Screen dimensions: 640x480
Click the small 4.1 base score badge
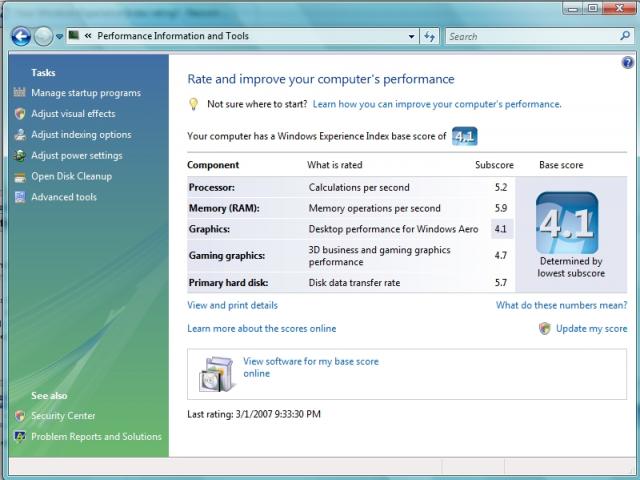pos(464,136)
